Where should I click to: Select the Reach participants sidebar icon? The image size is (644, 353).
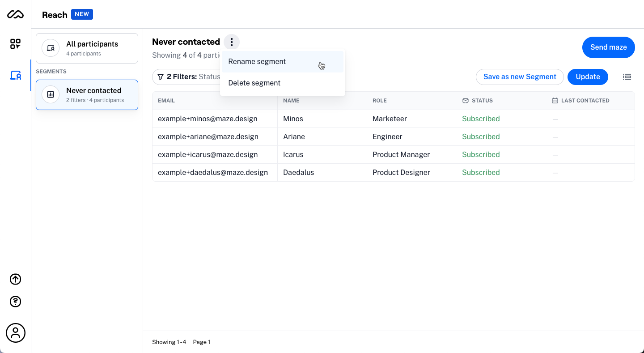[x=15, y=75]
